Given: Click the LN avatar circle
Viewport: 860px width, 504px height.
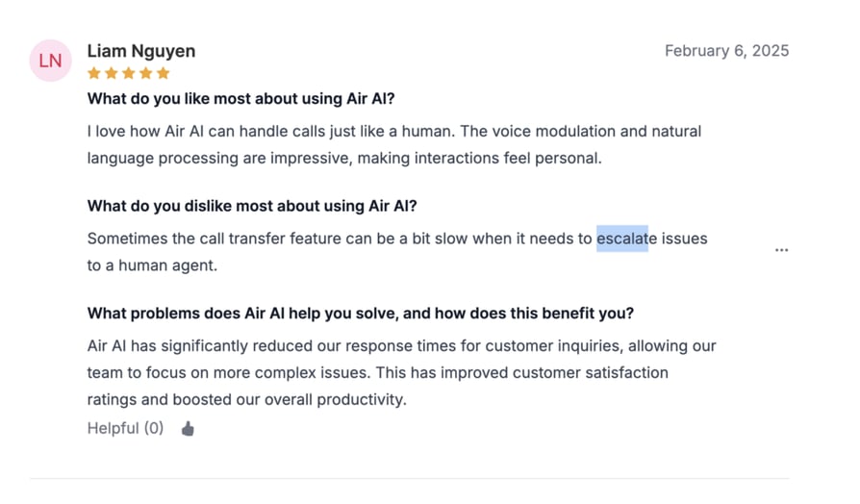Looking at the screenshot, I should pyautogui.click(x=50, y=61).
